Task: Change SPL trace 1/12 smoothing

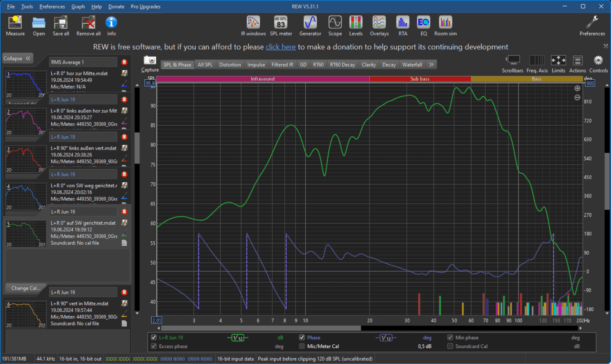Action: [238, 338]
